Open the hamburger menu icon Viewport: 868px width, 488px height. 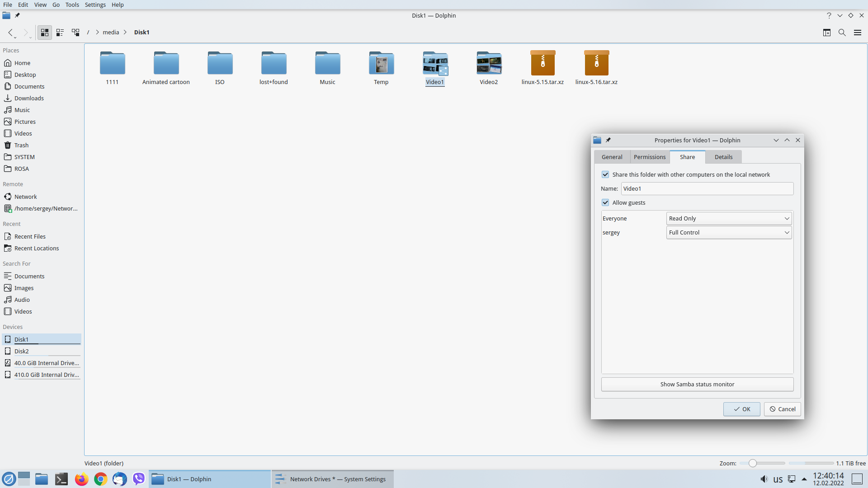click(x=857, y=33)
